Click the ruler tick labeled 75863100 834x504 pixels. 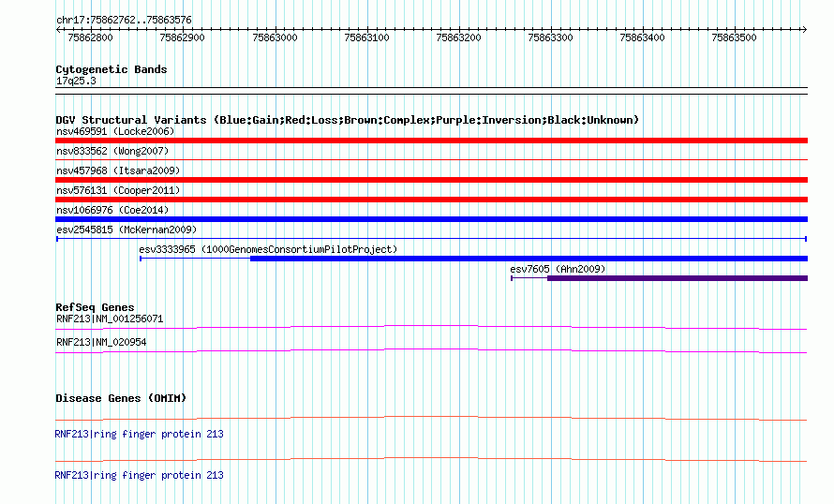(x=367, y=37)
